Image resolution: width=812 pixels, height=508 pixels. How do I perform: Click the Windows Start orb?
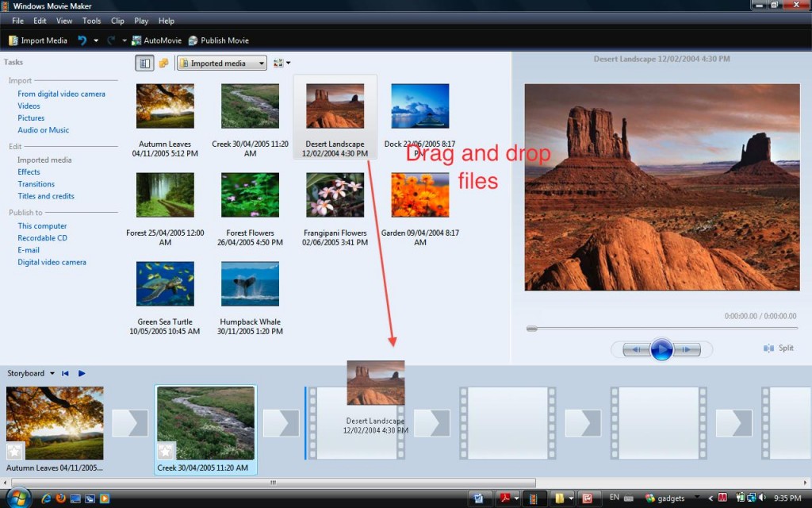[x=17, y=498]
